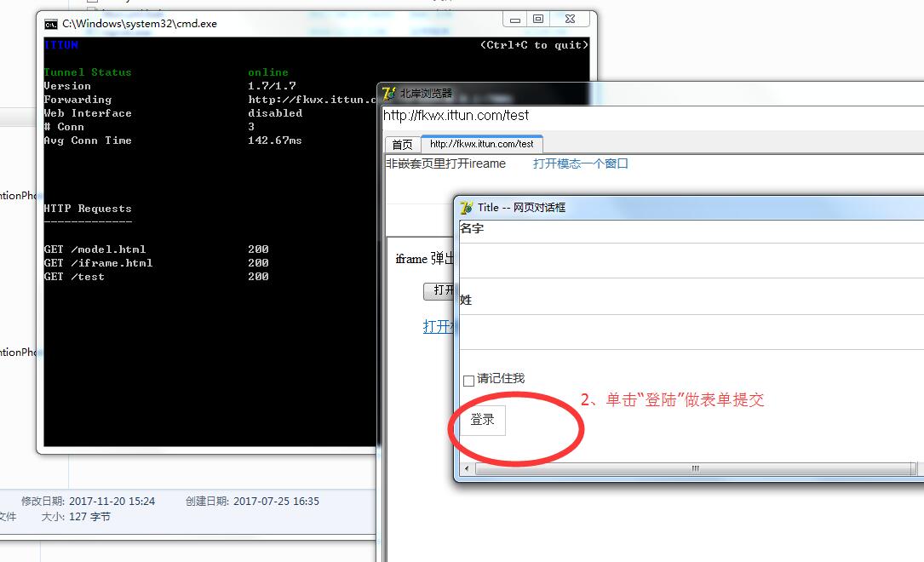Click the 大小: 127 字节 detail

pos(76,517)
